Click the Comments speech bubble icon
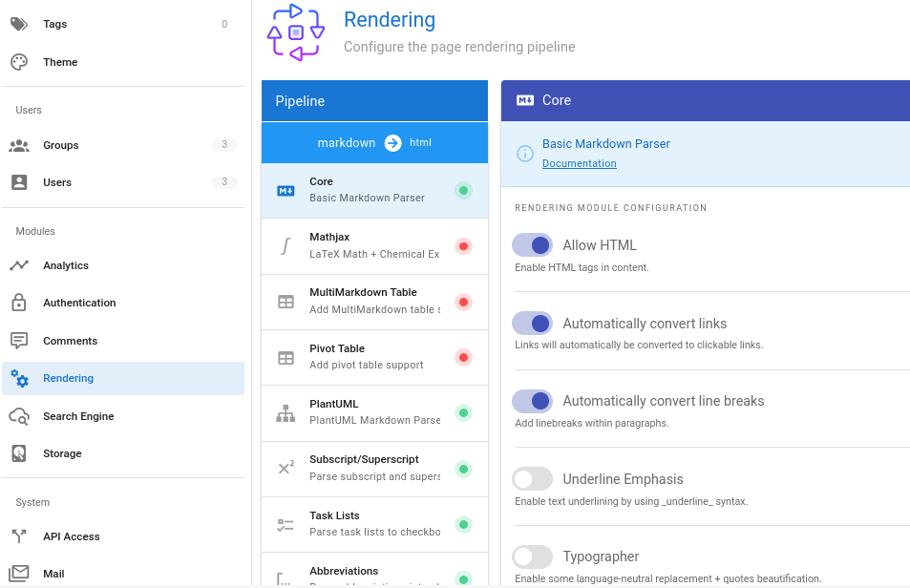 click(x=19, y=341)
